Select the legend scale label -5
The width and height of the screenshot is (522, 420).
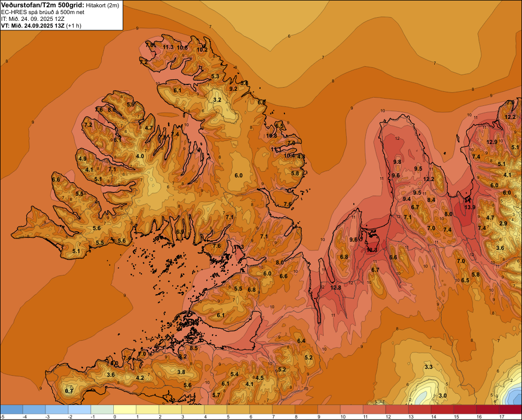pyautogui.click(x=2, y=417)
